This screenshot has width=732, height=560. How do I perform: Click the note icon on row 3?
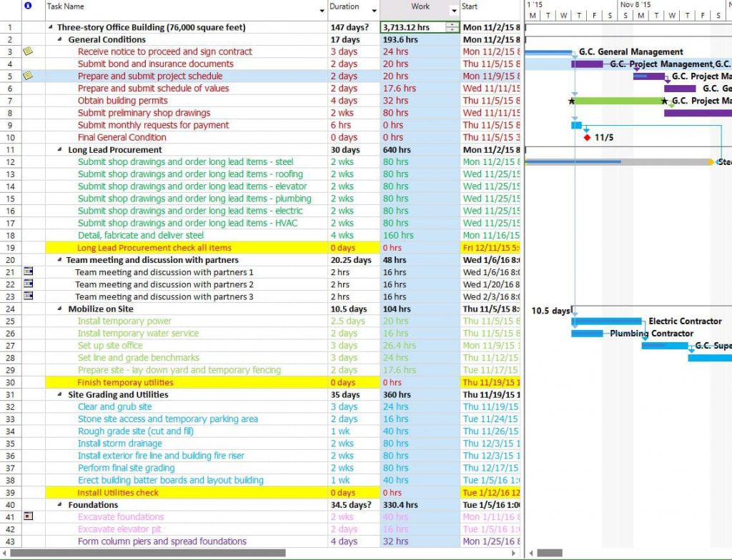pos(28,51)
